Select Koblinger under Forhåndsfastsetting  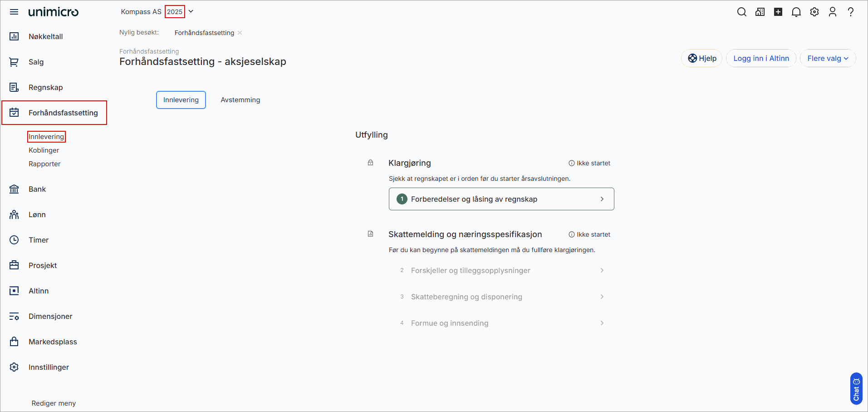coord(44,150)
